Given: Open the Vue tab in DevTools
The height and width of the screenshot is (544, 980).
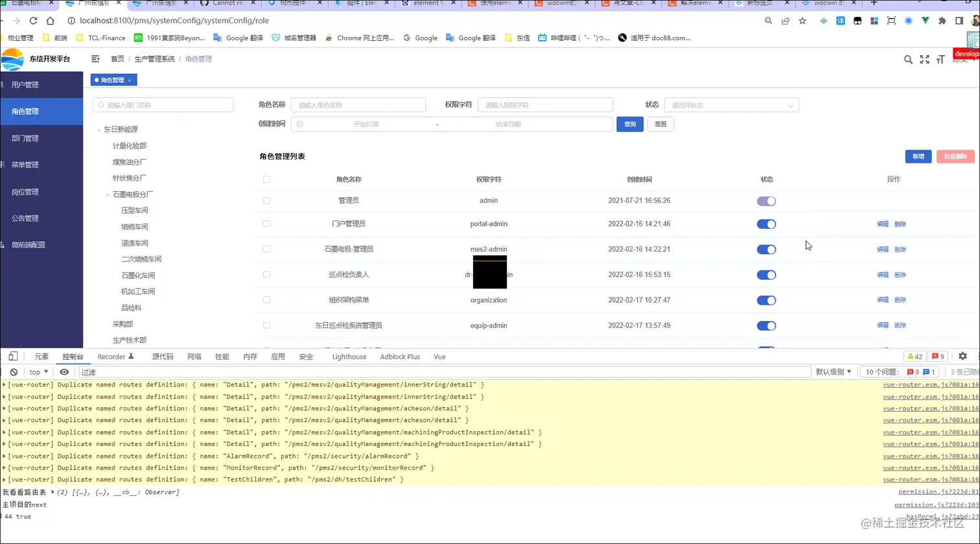Looking at the screenshot, I should tap(439, 356).
